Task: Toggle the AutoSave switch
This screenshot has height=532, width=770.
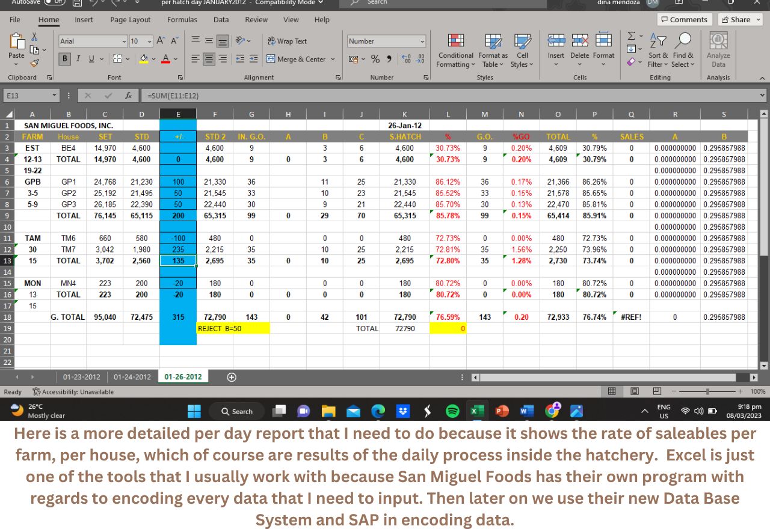Action: [x=54, y=2]
